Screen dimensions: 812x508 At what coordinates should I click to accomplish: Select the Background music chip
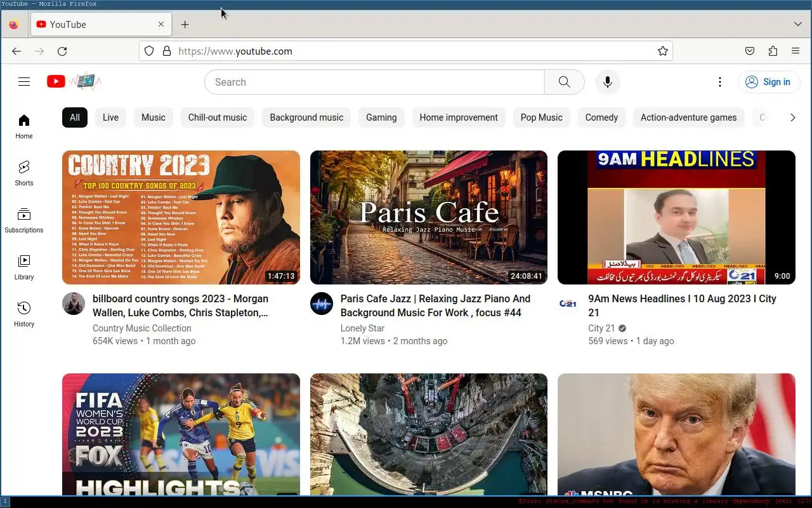click(x=306, y=117)
